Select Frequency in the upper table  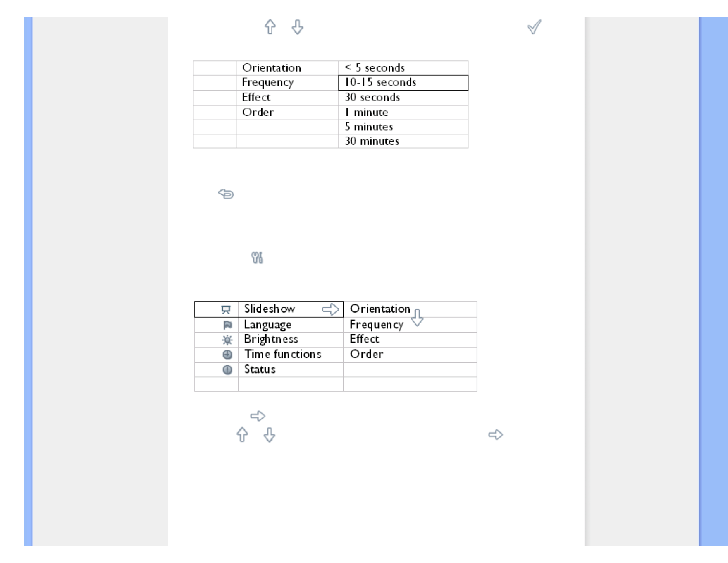(x=267, y=82)
